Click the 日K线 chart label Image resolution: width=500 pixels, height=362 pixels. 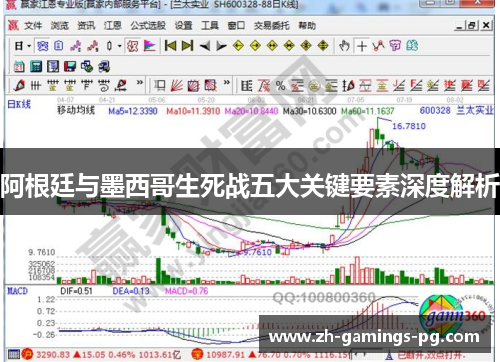click(19, 105)
